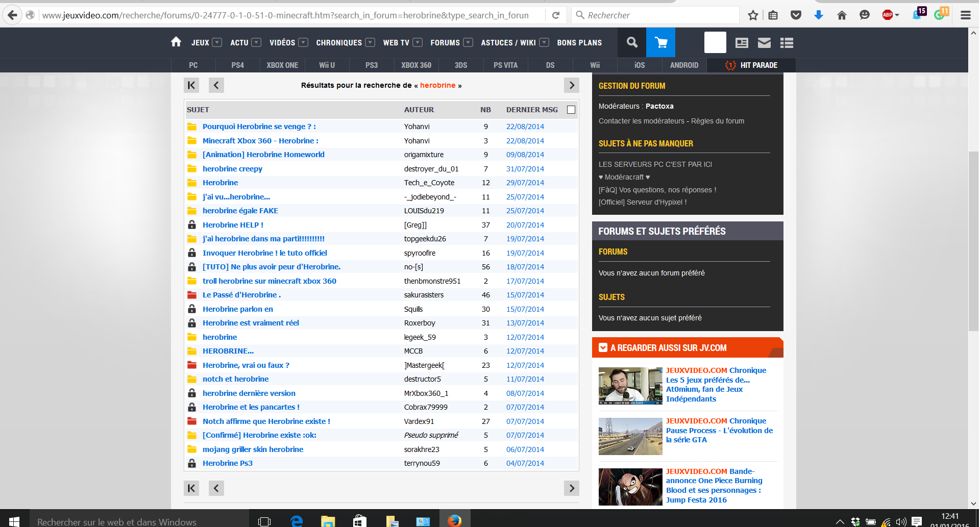Click the page scrollbar down arrow

click(x=973, y=504)
